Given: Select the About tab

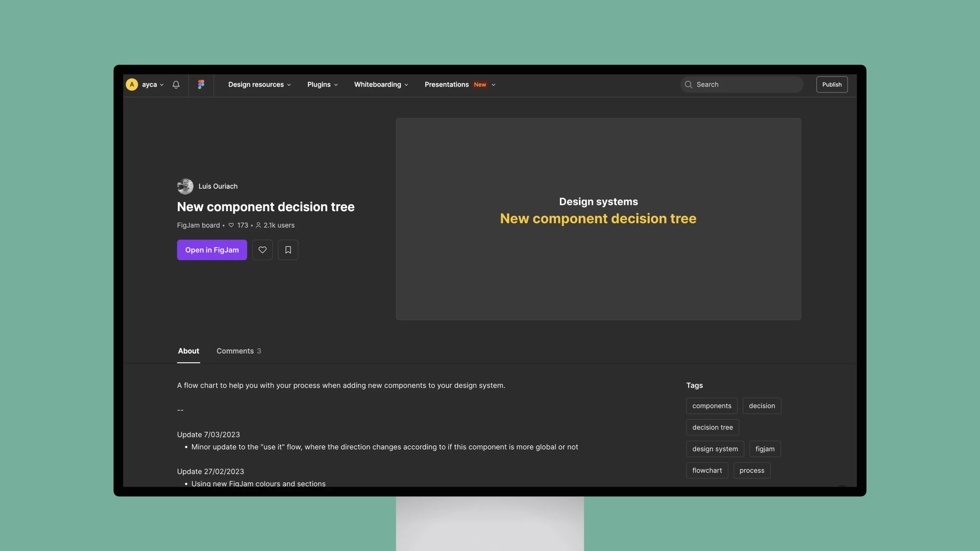Looking at the screenshot, I should pyautogui.click(x=189, y=351).
